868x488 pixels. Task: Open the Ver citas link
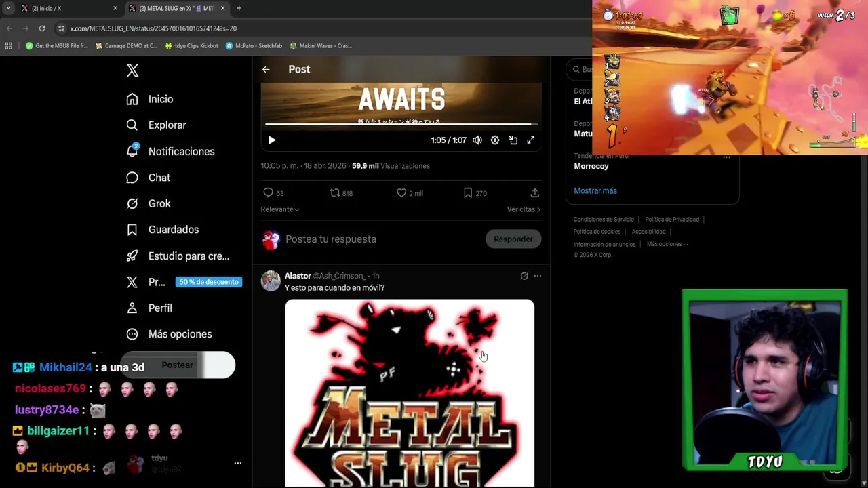pyautogui.click(x=524, y=209)
